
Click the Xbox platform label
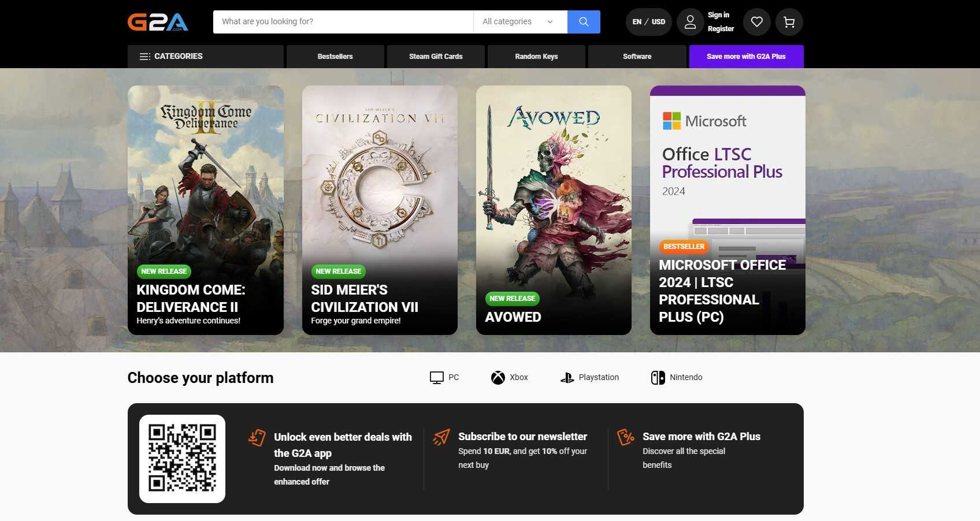519,378
